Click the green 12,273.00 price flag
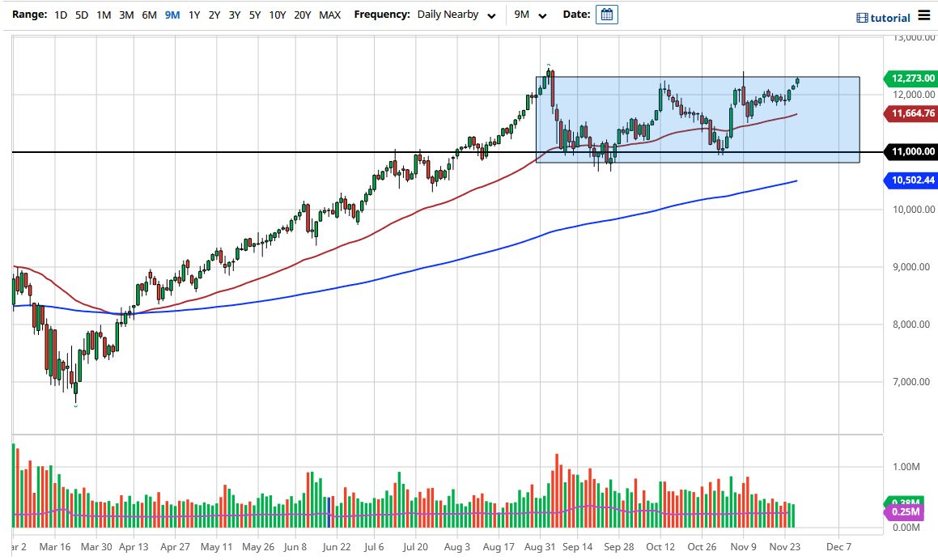 pyautogui.click(x=909, y=78)
